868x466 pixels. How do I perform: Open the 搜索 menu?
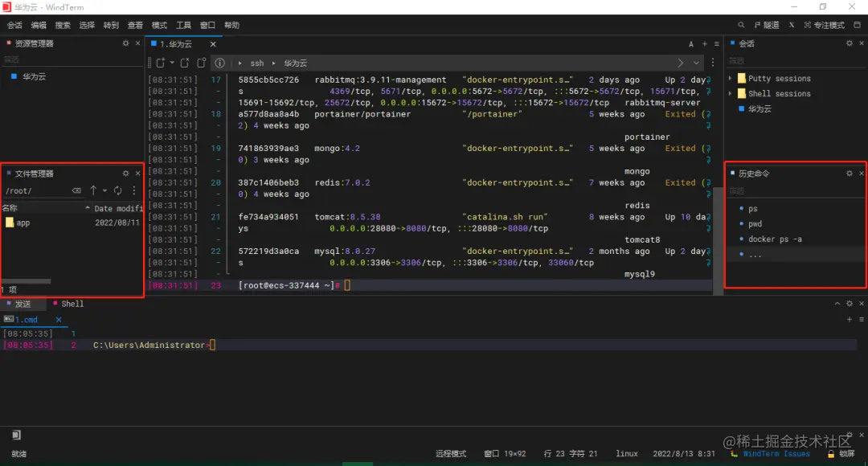coord(63,25)
